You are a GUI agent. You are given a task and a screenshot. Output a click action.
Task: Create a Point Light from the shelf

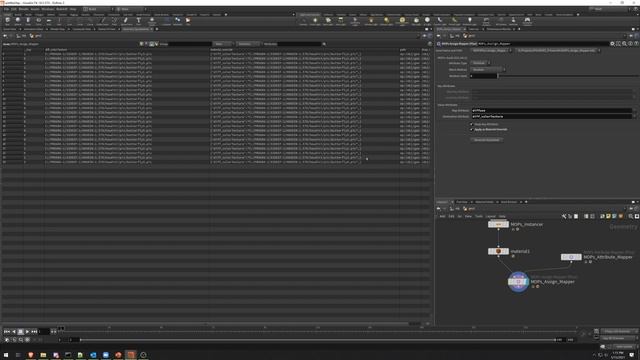tap(315, 21)
